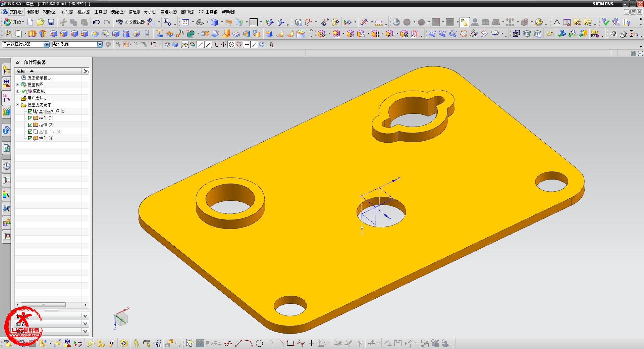Open the 开始 dropdown arrow
The image size is (644, 349).
click(23, 22)
